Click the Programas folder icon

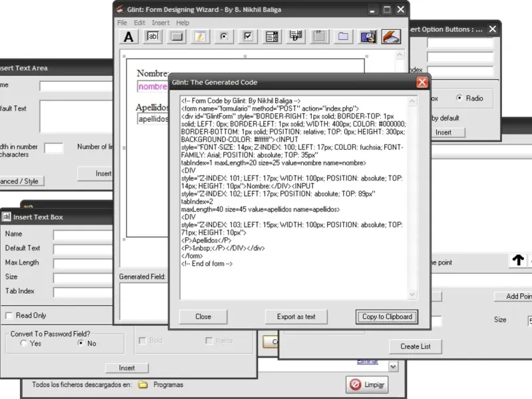[143, 385]
